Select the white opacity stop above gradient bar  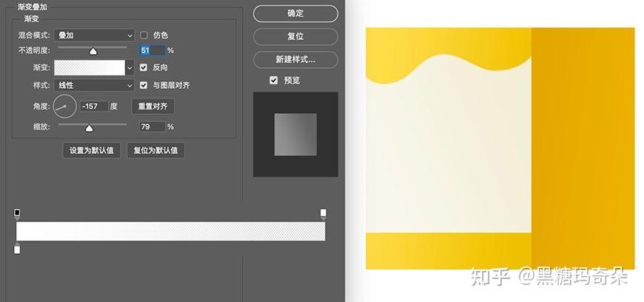(323, 214)
